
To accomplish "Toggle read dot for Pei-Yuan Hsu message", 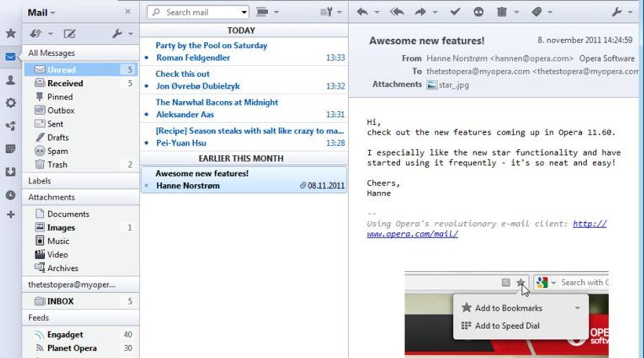I will (147, 143).
